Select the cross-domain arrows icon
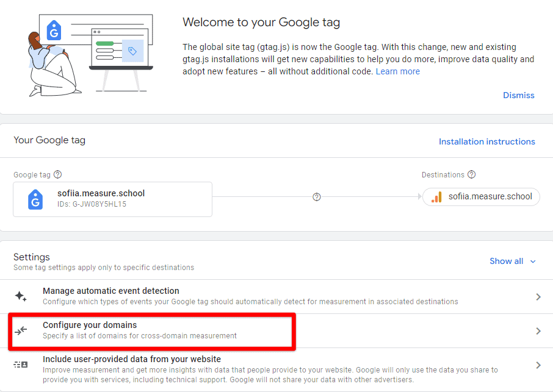The width and height of the screenshot is (553, 392). [20, 330]
